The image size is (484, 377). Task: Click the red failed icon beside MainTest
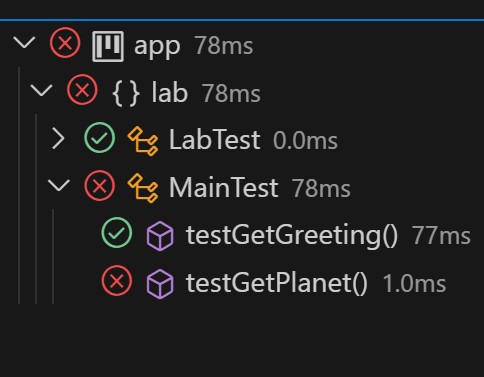100,185
